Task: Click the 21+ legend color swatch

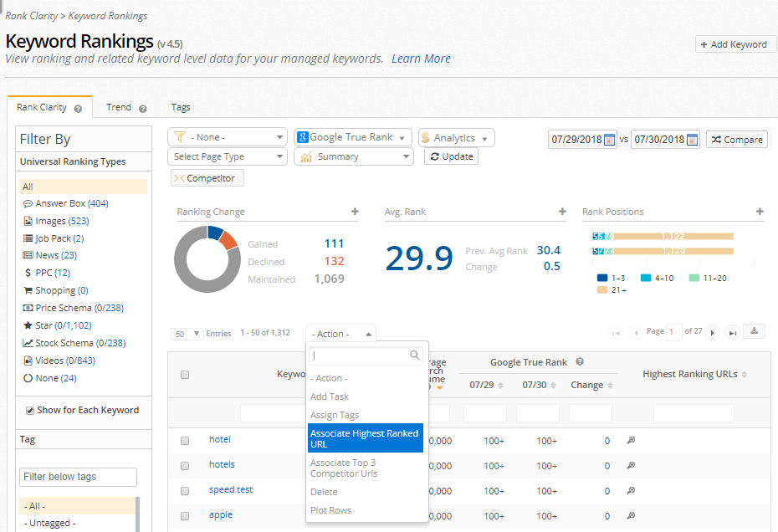Action: coord(601,289)
